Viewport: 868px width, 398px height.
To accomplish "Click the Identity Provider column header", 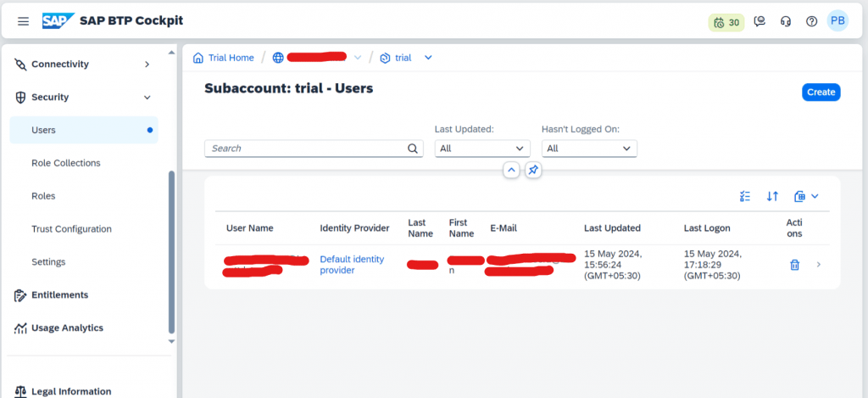I will pos(354,227).
